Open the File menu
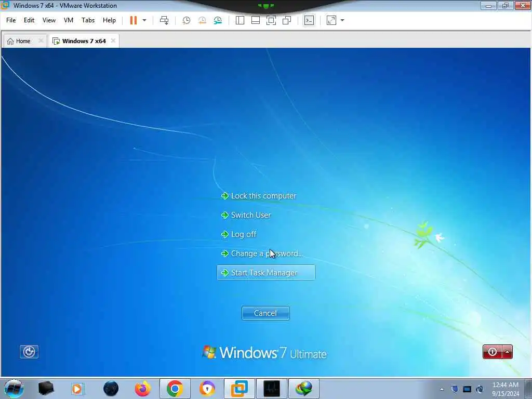This screenshot has height=399, width=532. point(11,20)
